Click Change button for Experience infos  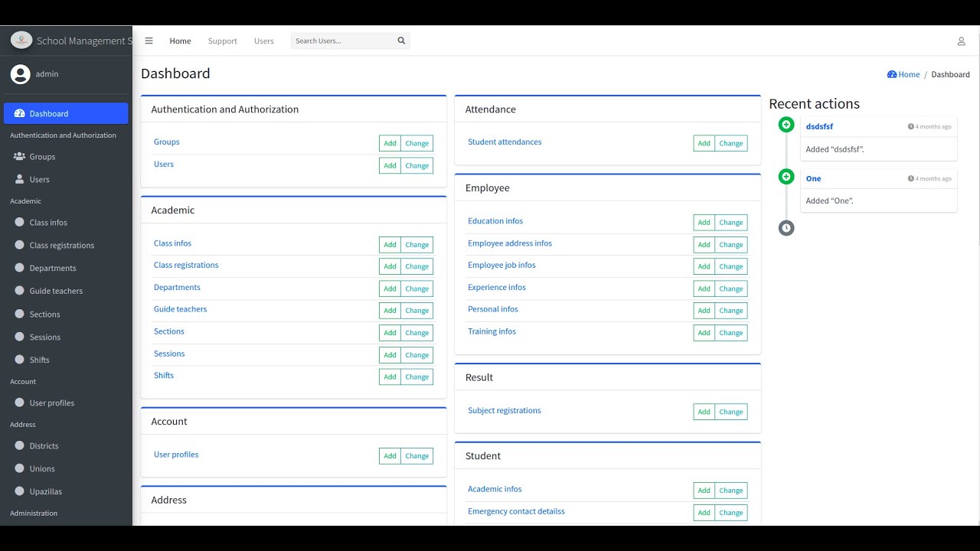click(x=731, y=289)
